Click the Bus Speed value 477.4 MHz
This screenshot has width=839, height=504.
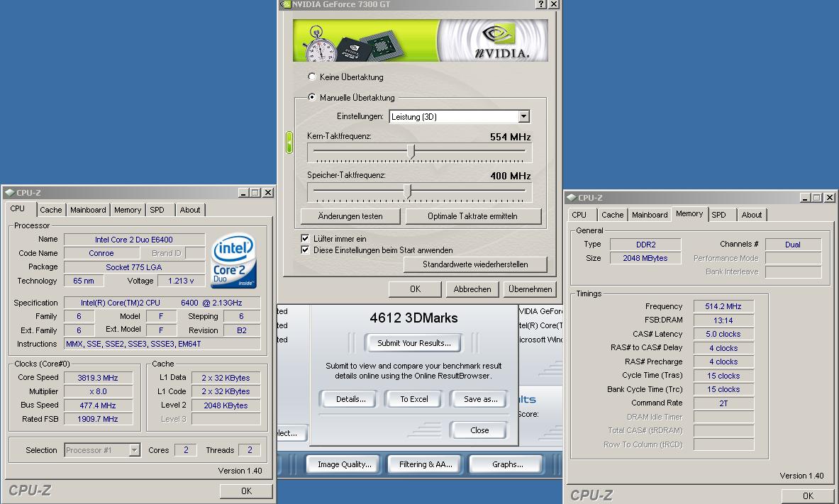tap(98, 405)
